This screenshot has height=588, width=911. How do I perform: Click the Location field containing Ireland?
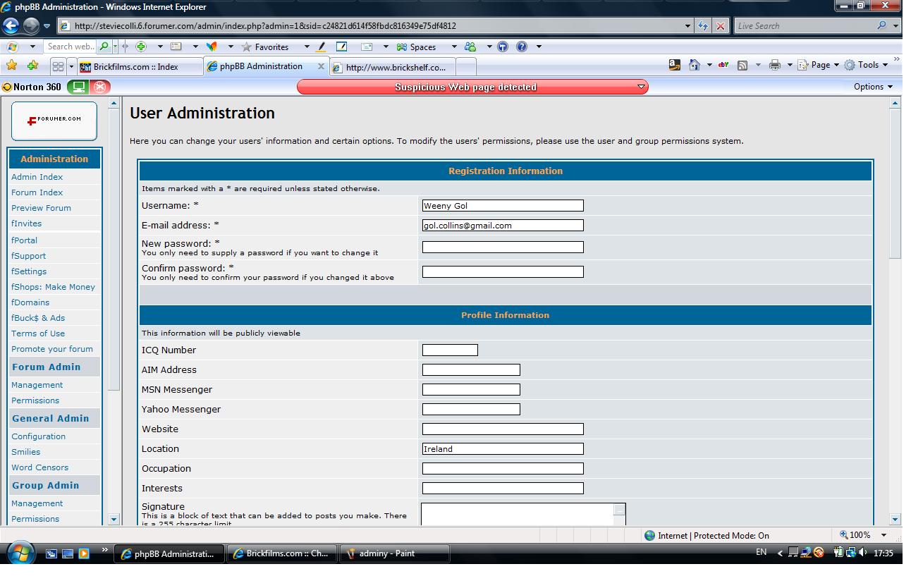[x=503, y=449]
